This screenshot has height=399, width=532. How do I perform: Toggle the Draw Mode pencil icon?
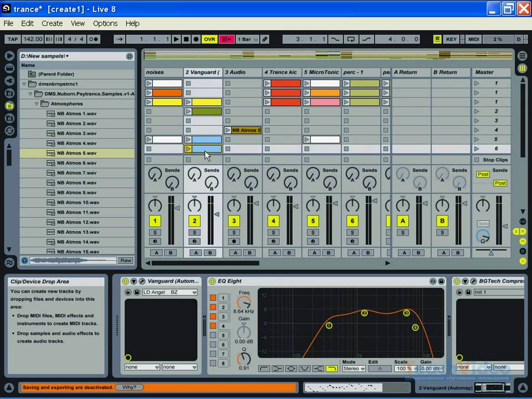point(265,39)
